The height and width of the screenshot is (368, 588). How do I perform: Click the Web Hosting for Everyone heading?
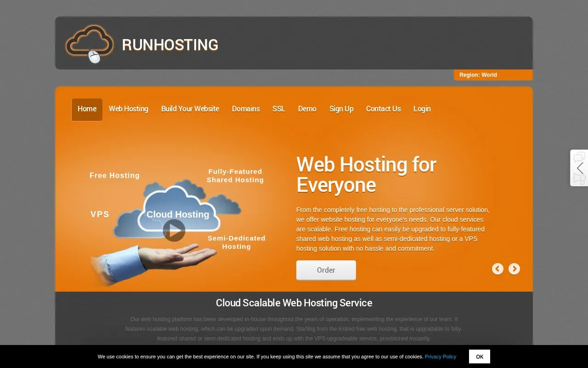point(366,175)
